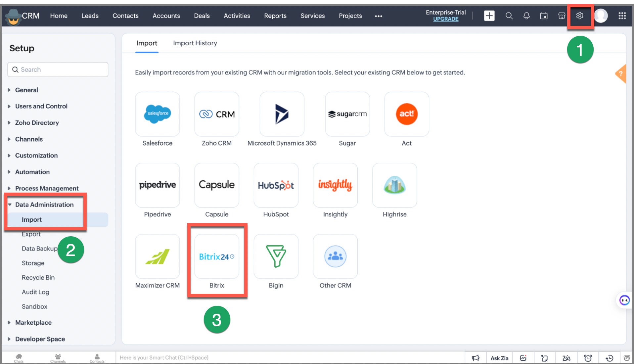Screen dimensions: 634x364
Task: Click the plus create-new icon
Action: [x=489, y=16]
